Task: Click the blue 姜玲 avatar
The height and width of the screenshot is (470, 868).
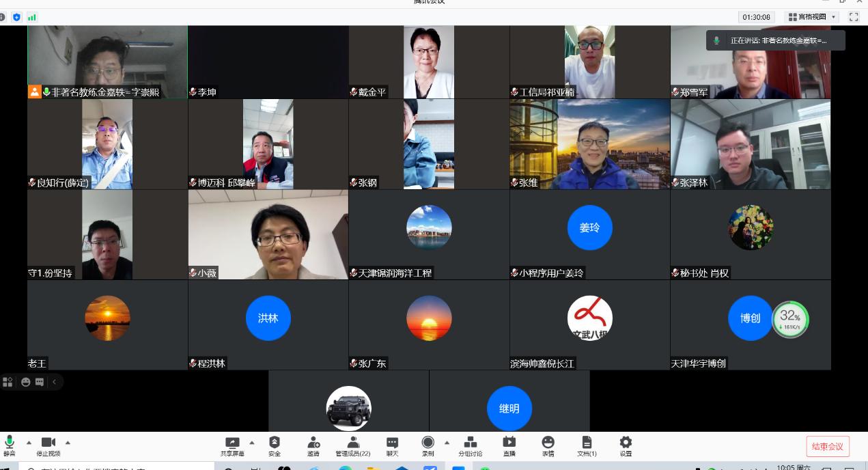Action: pos(589,227)
